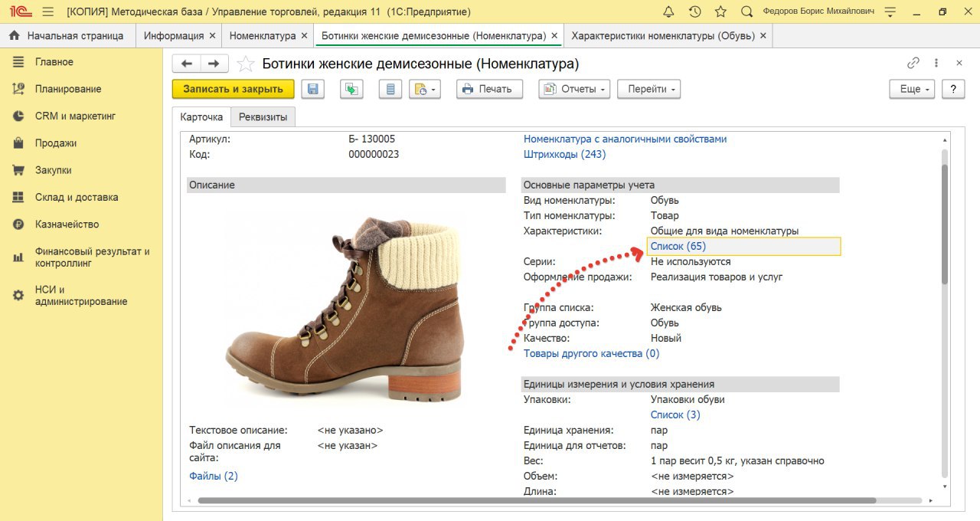
Task: Open help question mark button
Action: (x=953, y=89)
